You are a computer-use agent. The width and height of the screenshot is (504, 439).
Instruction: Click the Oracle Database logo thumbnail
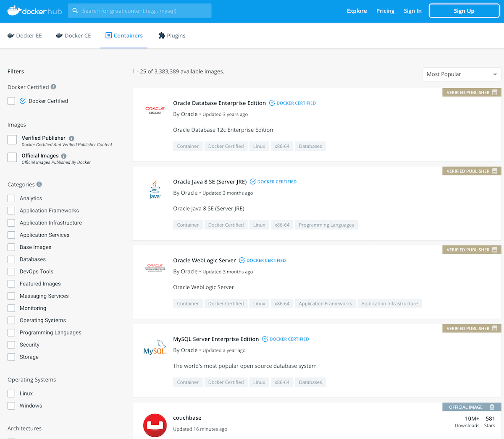155,110
